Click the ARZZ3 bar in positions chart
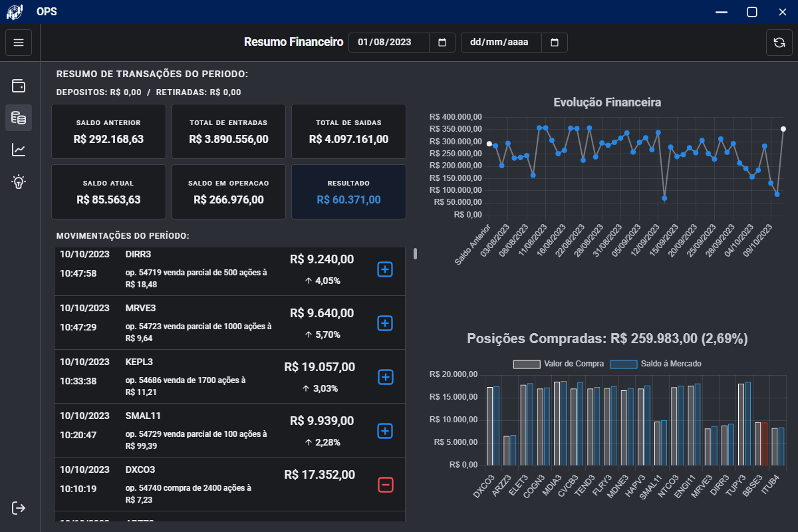The width and height of the screenshot is (798, 532). tap(509, 450)
